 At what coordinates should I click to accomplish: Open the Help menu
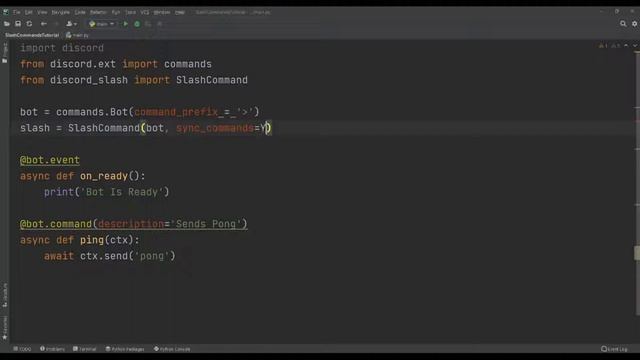180,12
